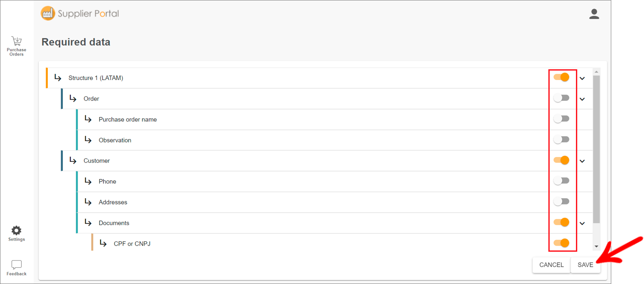Collapse the Customer section chevron
This screenshot has width=644, height=284.
582,161
